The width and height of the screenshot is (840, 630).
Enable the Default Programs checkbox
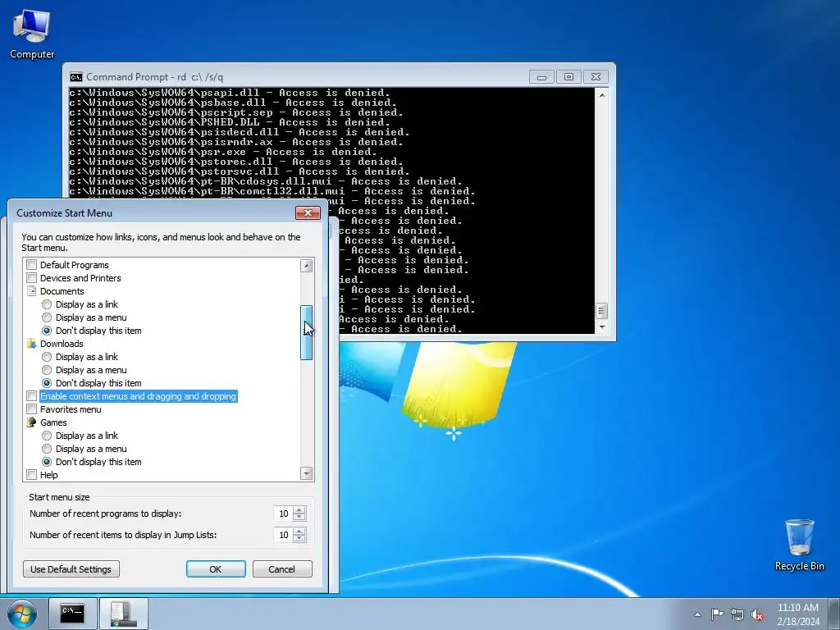[32, 265]
